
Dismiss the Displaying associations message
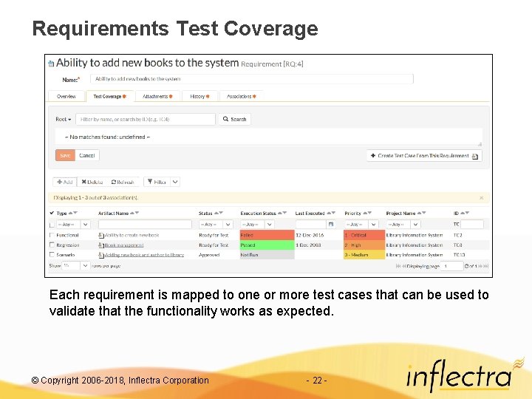pos(482,198)
